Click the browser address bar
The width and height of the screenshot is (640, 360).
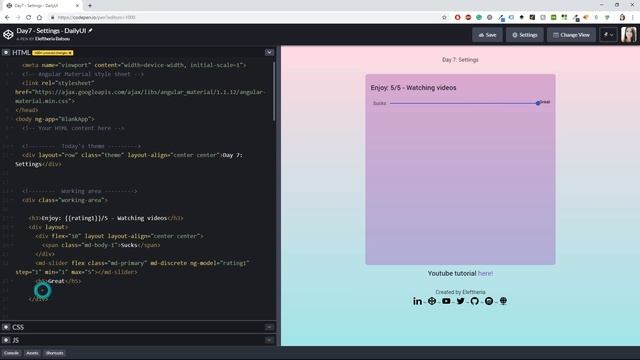point(245,17)
